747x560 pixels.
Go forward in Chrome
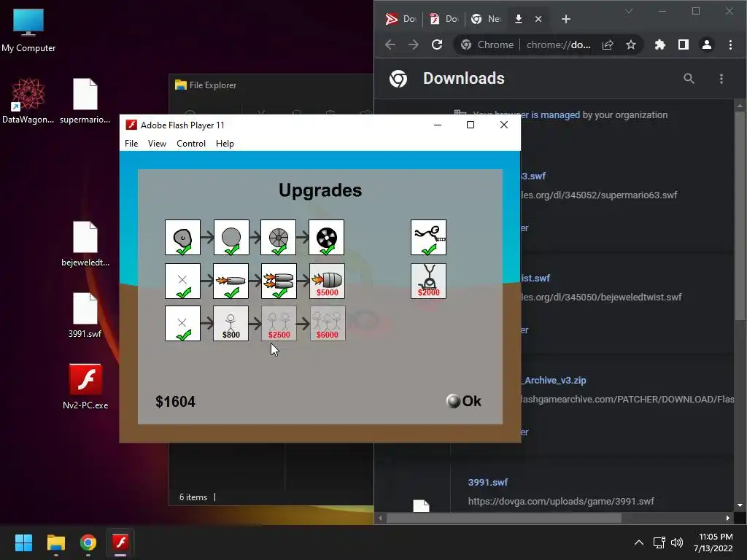[x=414, y=44]
